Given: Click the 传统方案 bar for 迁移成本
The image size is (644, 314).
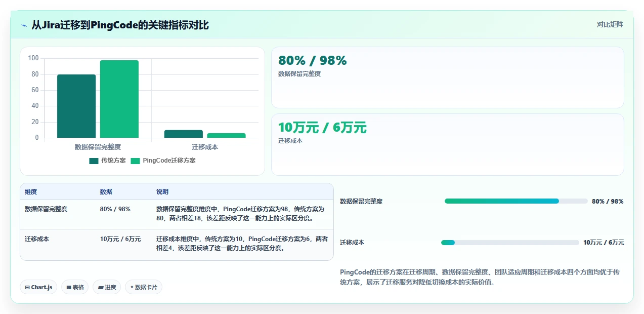Looking at the screenshot, I should coord(184,134).
